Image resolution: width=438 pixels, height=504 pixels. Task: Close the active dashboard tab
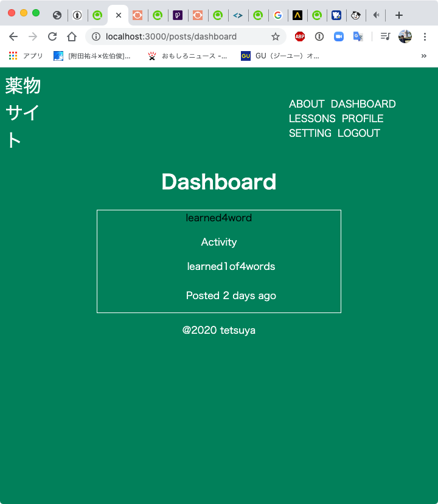point(119,15)
